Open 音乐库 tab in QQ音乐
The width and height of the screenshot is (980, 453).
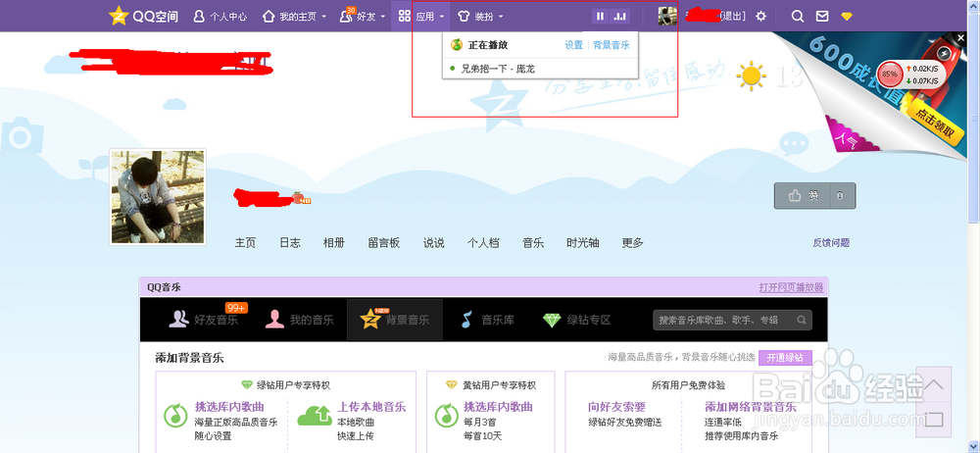[487, 320]
